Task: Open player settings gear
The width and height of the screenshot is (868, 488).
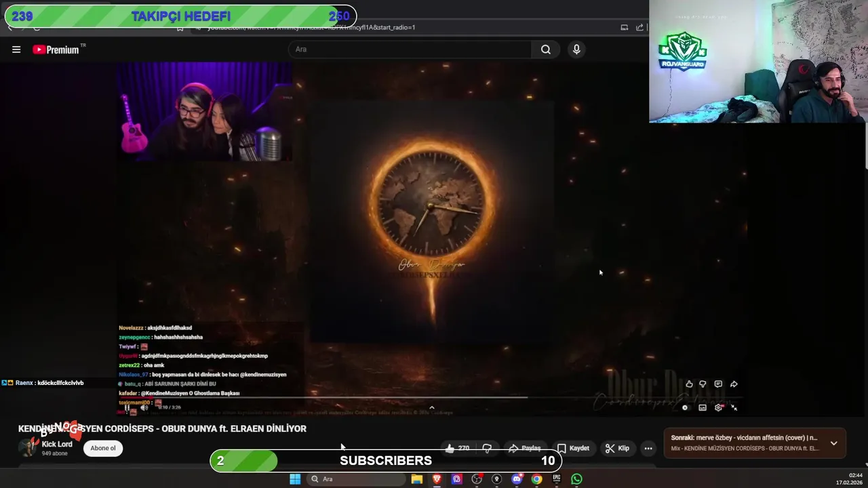Action: 718,407
